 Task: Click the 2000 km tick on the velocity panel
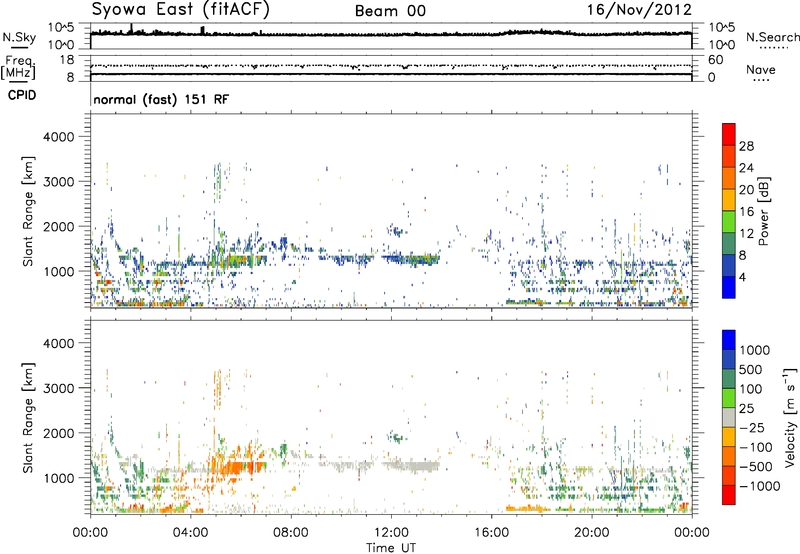tap(58, 433)
